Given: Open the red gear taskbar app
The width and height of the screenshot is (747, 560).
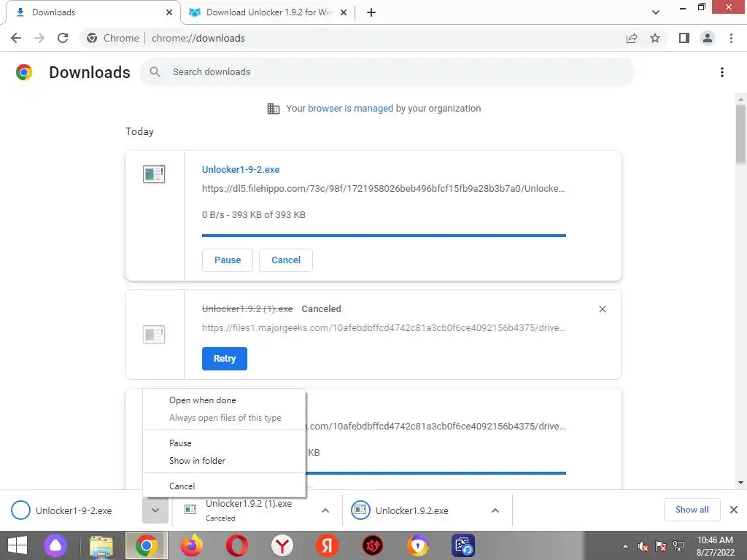Looking at the screenshot, I should (x=373, y=545).
